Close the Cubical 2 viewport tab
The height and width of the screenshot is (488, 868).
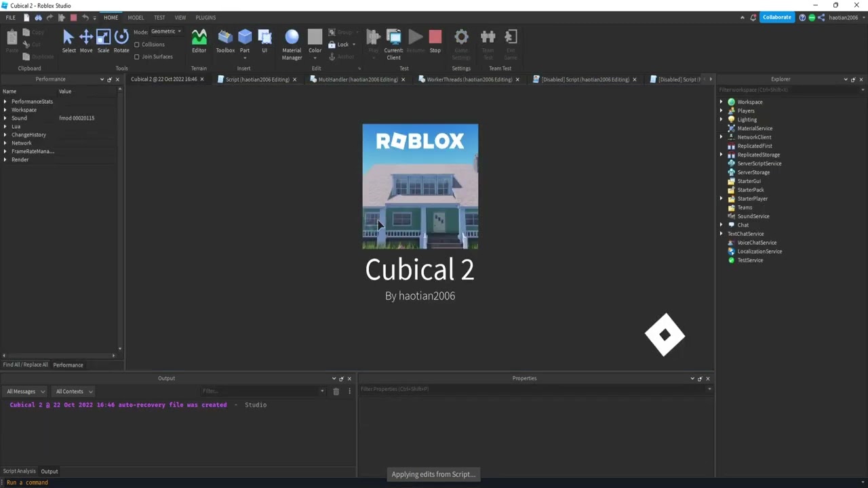point(201,79)
